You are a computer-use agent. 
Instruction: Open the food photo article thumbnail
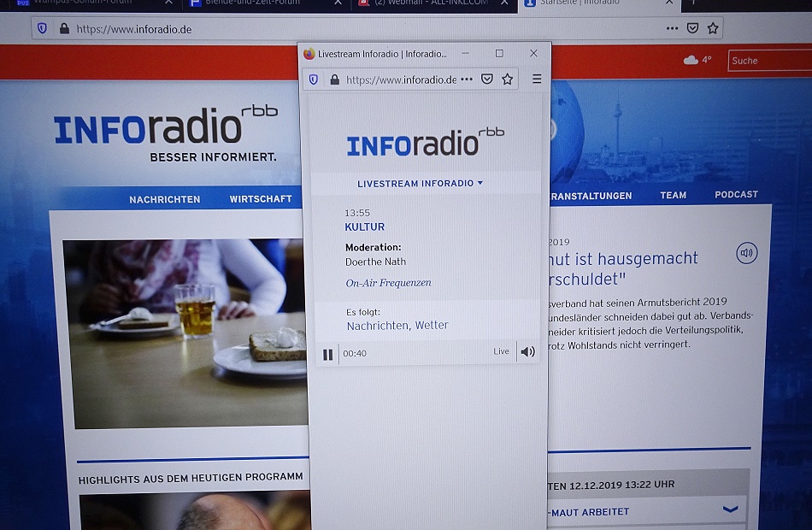tap(186, 333)
